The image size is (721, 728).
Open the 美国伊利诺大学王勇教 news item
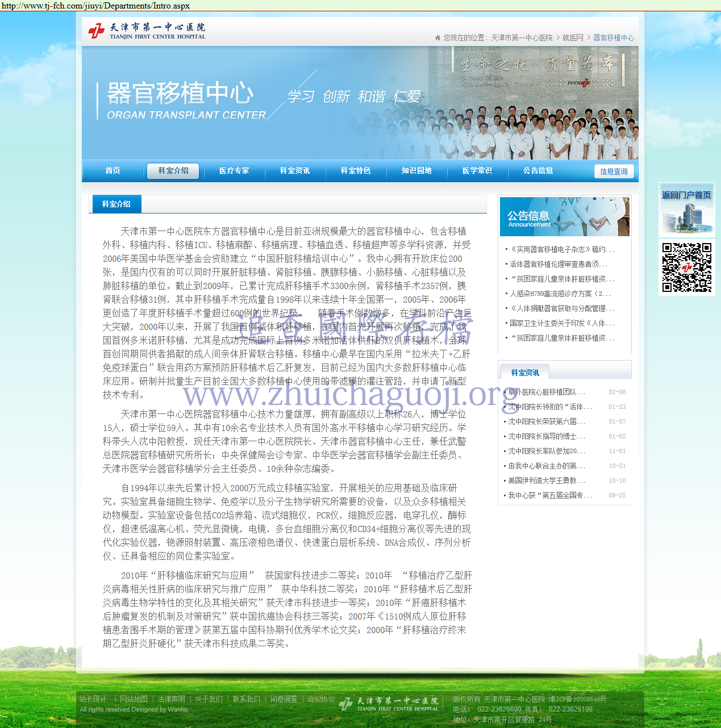click(x=546, y=481)
